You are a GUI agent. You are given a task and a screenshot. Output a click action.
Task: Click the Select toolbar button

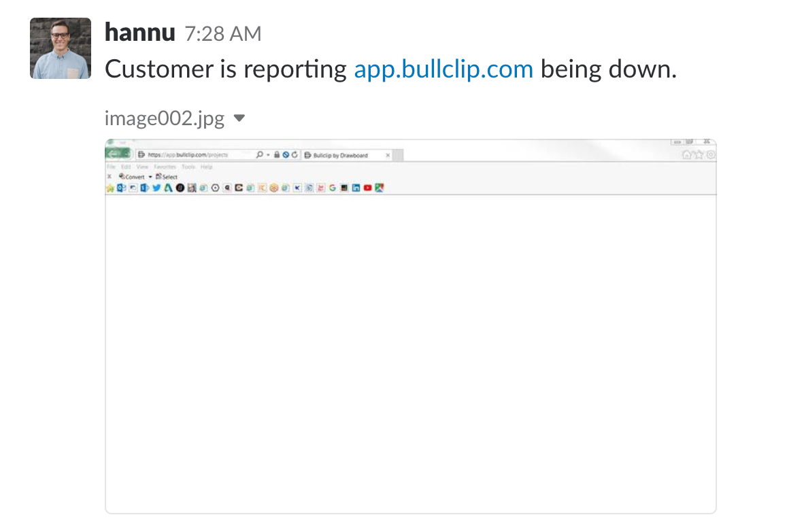click(167, 176)
